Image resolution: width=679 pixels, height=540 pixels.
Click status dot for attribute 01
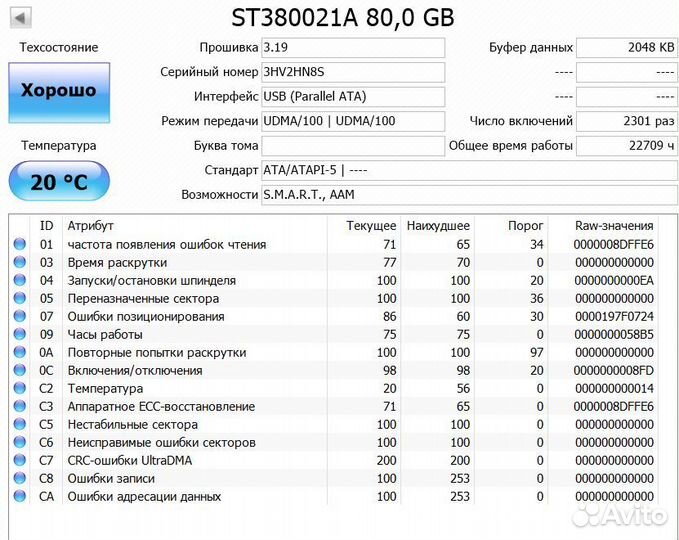tap(19, 244)
